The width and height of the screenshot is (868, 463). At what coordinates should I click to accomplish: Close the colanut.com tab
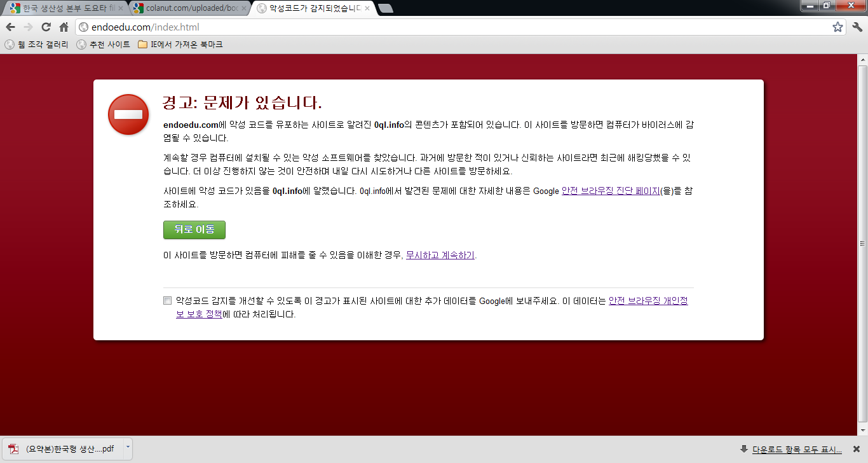[244, 8]
